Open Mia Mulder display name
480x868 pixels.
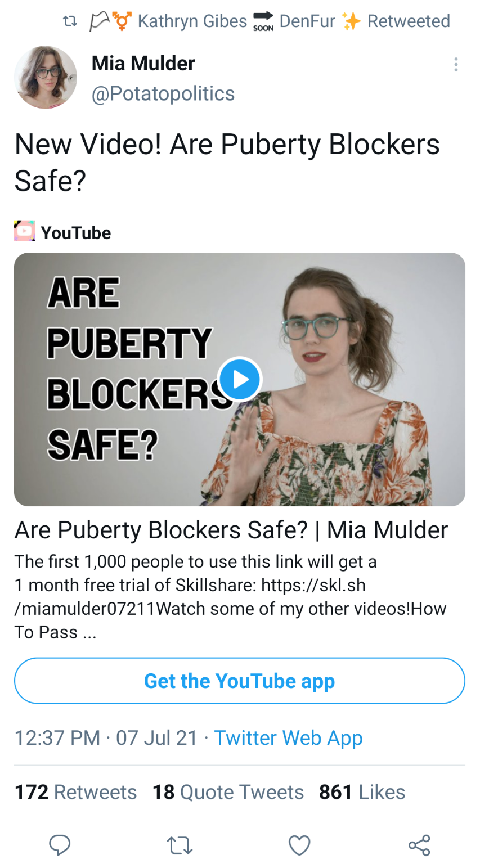point(143,64)
